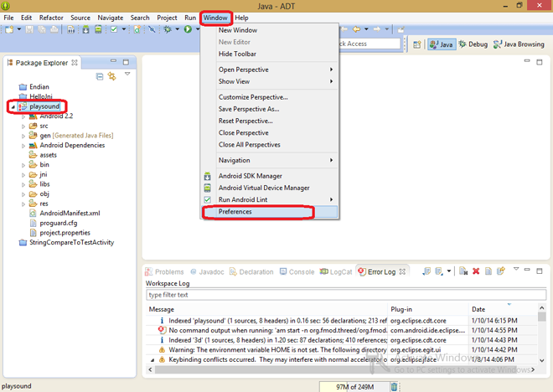This screenshot has height=392, width=553.
Task: Collapse All in Package Explorer
Action: [x=100, y=76]
